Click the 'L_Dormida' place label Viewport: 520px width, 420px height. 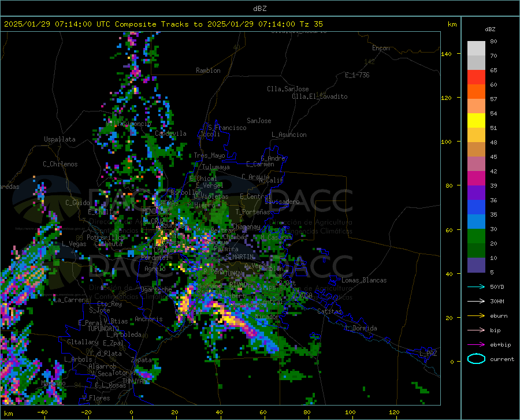(361, 328)
